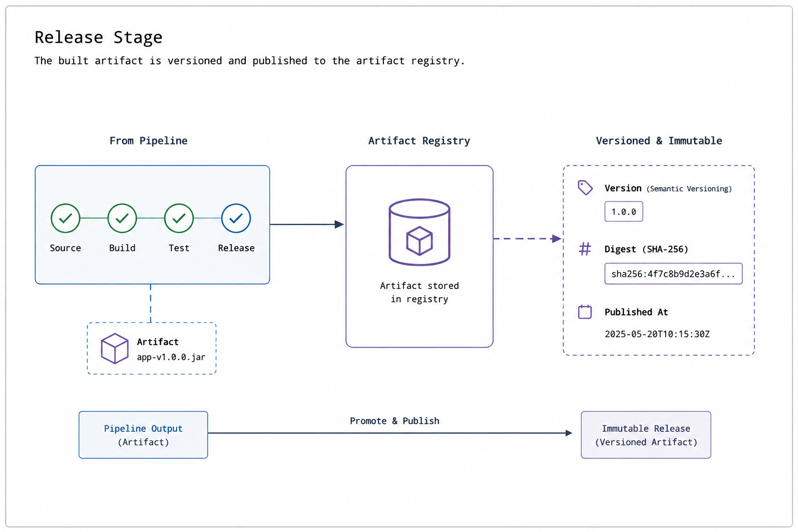Image resolution: width=798 pixels, height=532 pixels.
Task: Click the Test stage checkmark circle
Action: coord(179,218)
